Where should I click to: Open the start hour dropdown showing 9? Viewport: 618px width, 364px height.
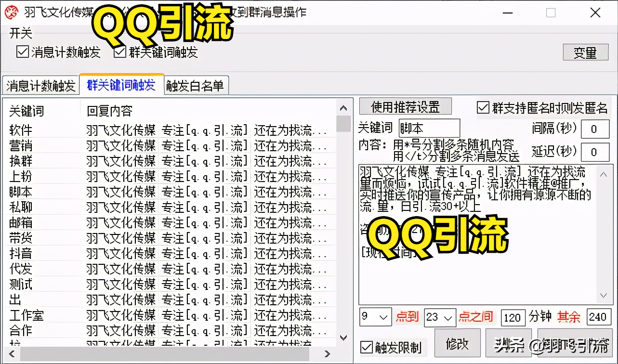coord(376,317)
